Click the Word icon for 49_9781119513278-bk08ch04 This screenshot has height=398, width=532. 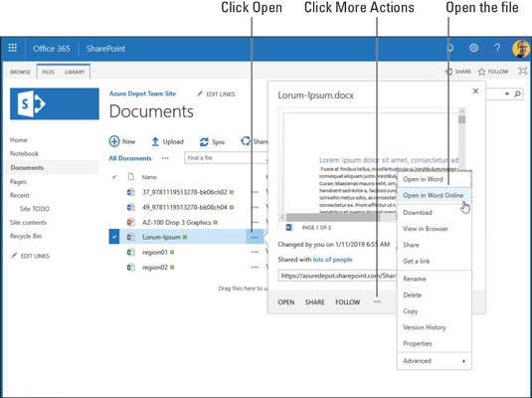click(131, 207)
